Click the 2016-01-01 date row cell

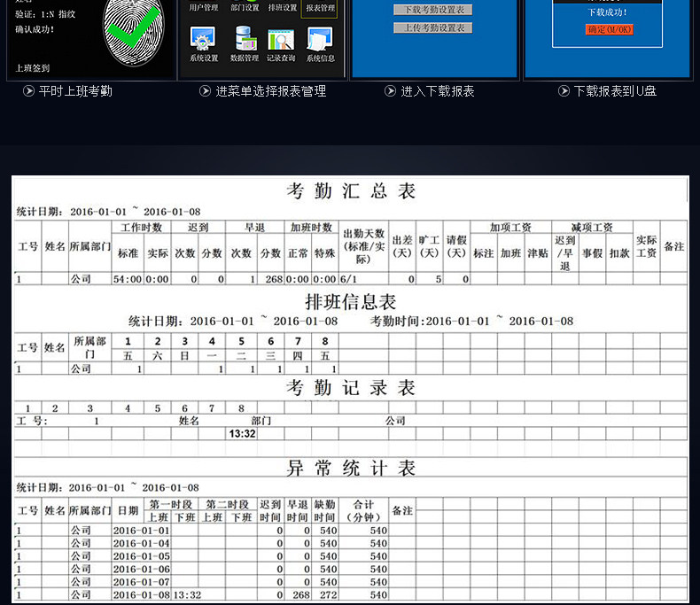point(141,531)
